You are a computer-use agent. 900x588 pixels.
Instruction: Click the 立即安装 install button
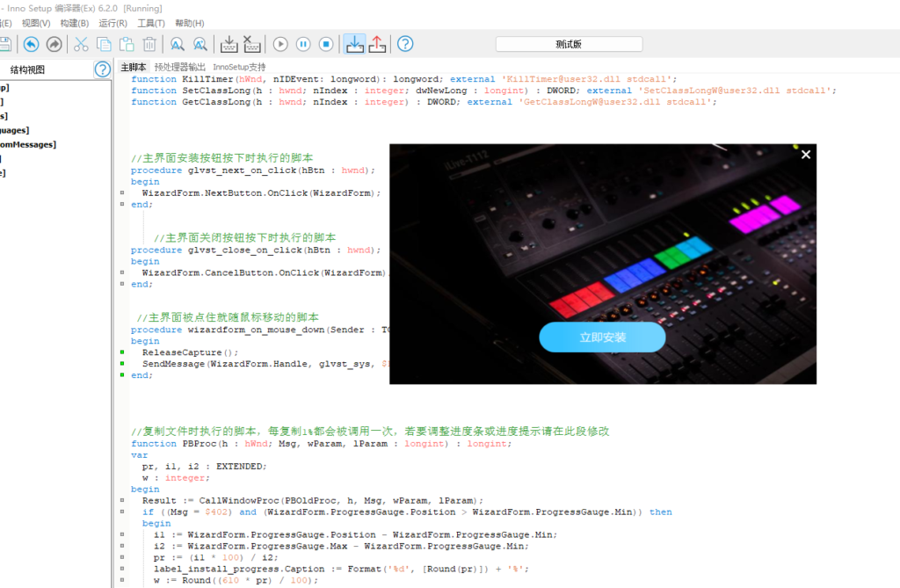pyautogui.click(x=602, y=338)
